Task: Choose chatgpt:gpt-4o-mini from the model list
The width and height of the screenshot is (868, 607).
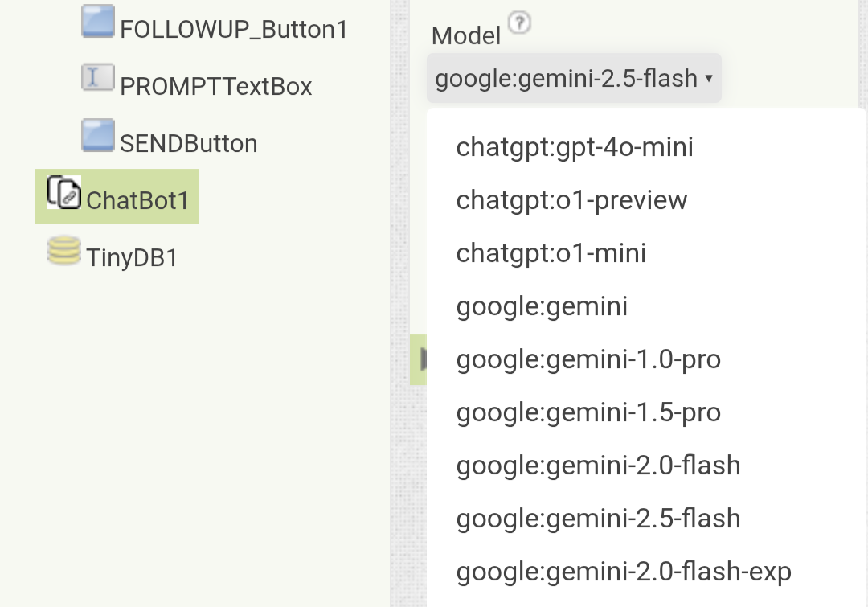Action: pos(575,147)
